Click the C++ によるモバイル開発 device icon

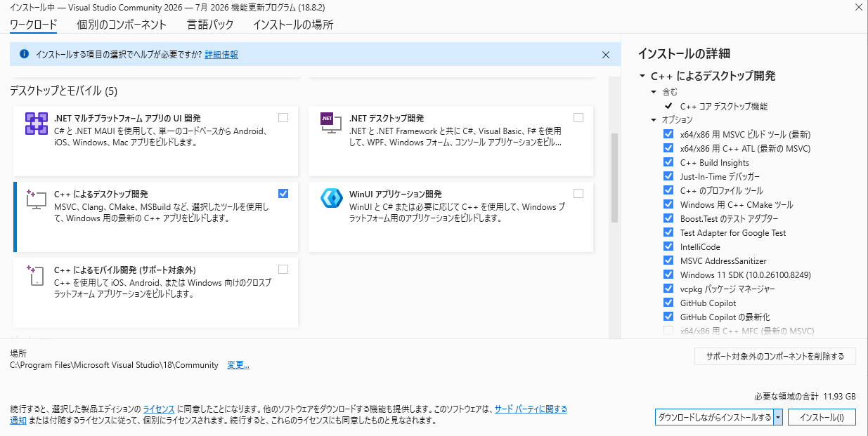pyautogui.click(x=37, y=275)
